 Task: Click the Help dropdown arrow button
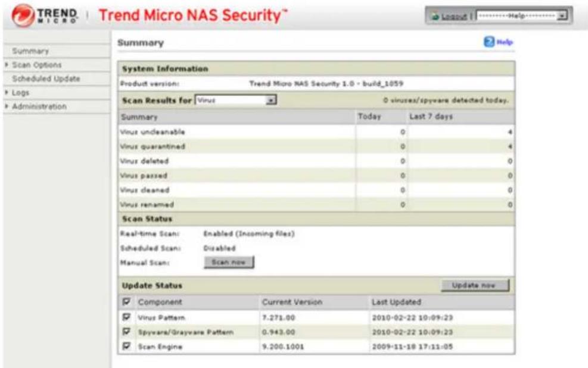[562, 15]
